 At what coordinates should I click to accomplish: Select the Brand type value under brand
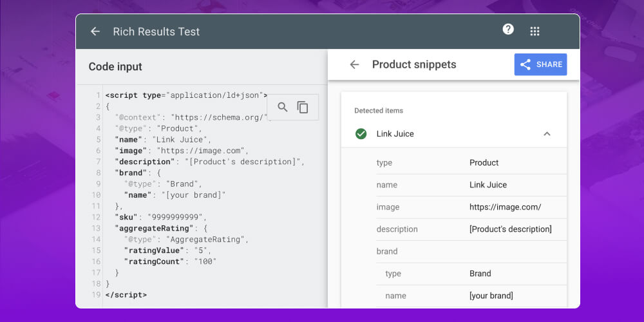pyautogui.click(x=480, y=274)
